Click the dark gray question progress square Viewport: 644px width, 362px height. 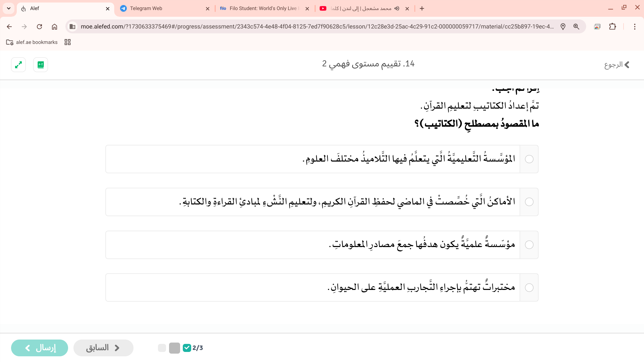(174, 348)
